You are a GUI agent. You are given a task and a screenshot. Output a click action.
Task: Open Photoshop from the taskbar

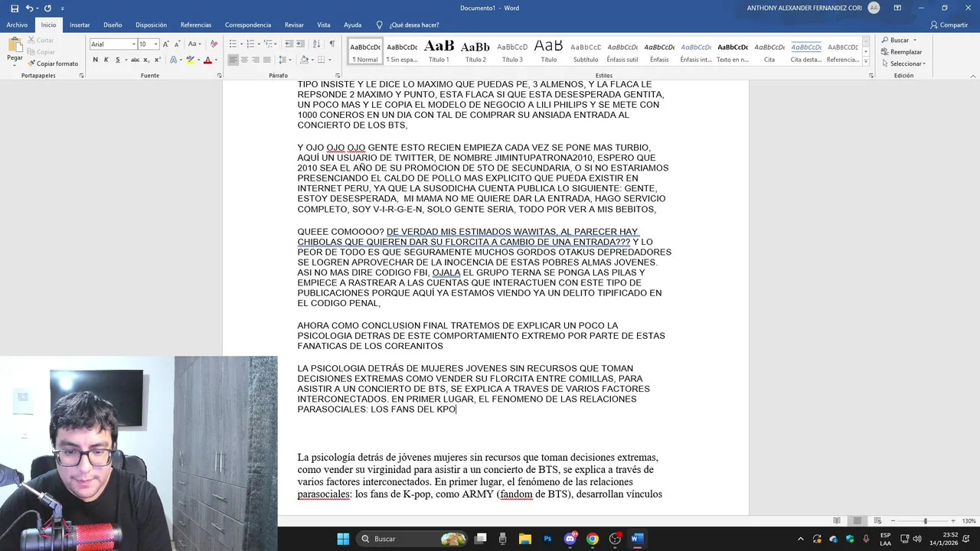(x=547, y=539)
